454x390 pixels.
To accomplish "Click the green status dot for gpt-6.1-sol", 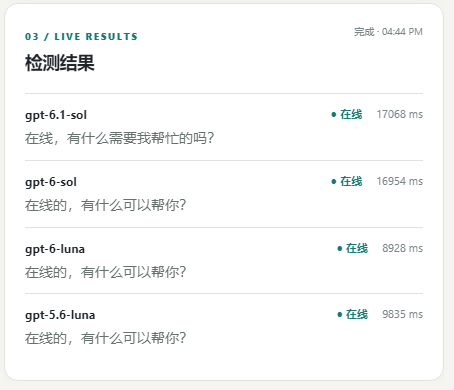I will click(x=334, y=115).
